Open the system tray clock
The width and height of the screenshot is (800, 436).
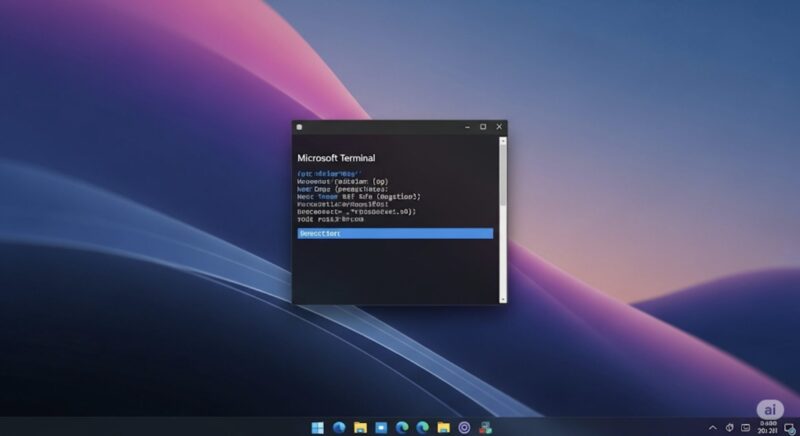pyautogui.click(x=768, y=427)
